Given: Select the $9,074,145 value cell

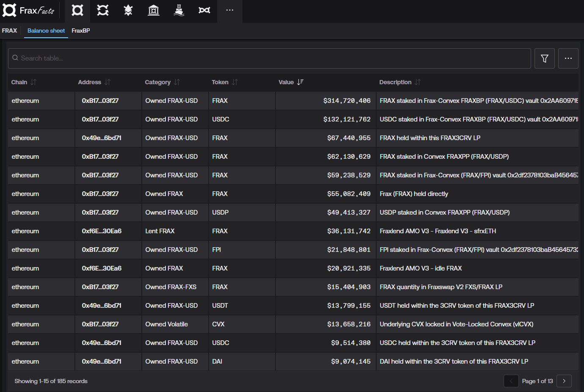Looking at the screenshot, I should tap(326, 362).
